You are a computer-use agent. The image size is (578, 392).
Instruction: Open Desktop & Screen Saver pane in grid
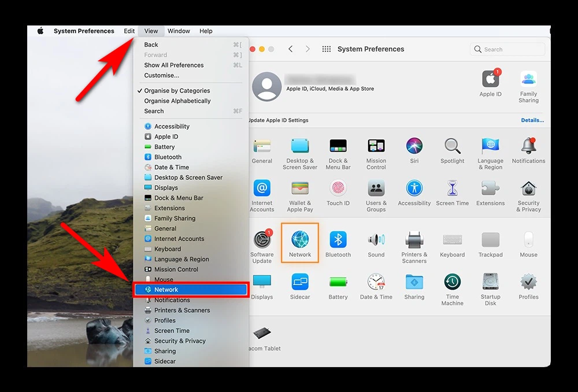[x=299, y=146]
